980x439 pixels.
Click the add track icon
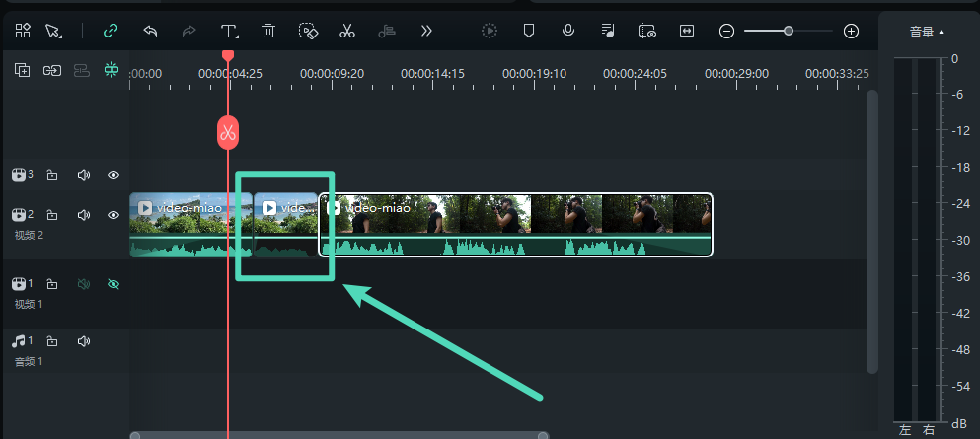(x=22, y=70)
